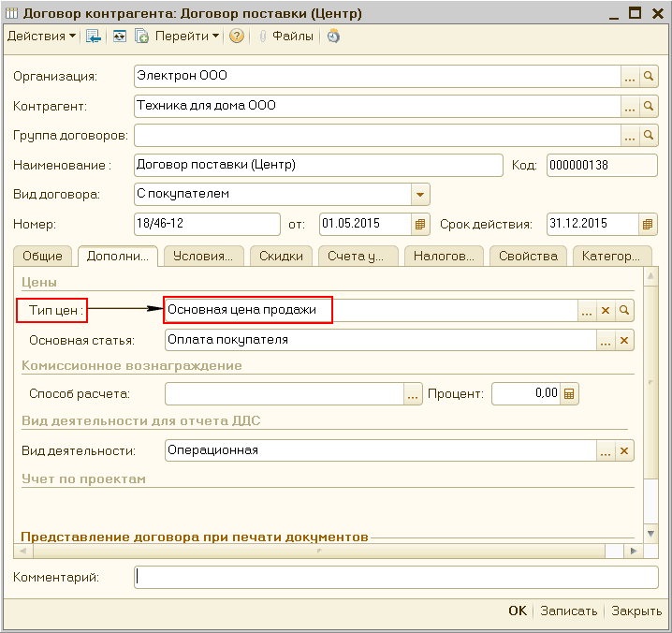672x633 pixels.
Task: Open selection dots for Тип цен
Action: tap(587, 311)
